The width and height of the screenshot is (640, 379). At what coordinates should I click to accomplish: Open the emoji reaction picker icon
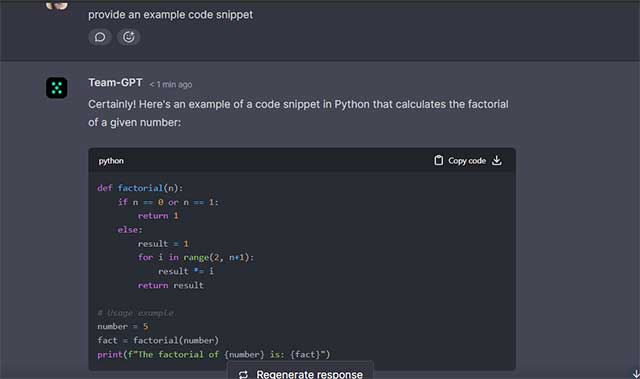point(129,37)
